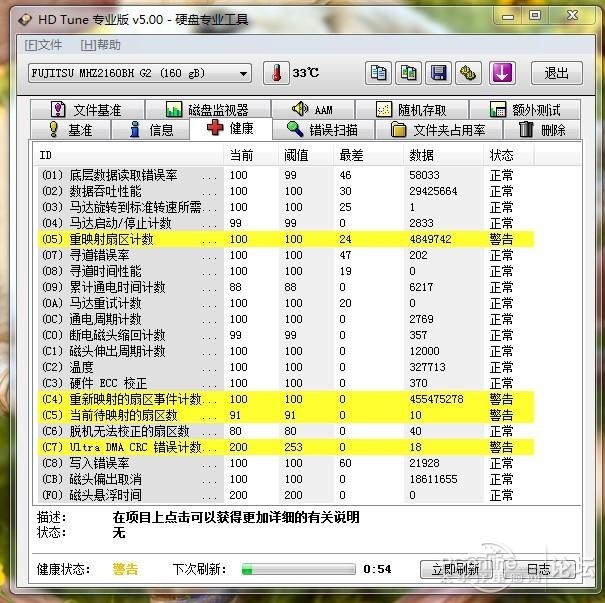Viewport: 605px width, 603px height.
Task: Switch to the 信息 tab
Action: pyautogui.click(x=151, y=130)
